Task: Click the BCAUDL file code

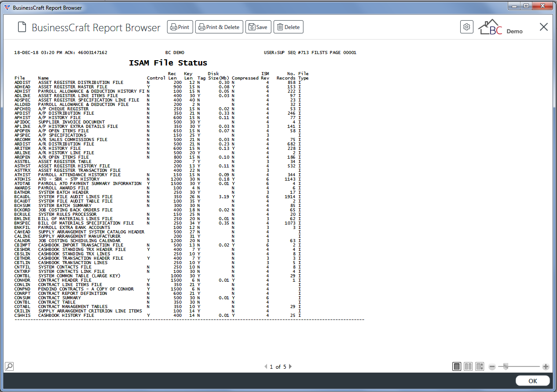Action: coord(22,197)
